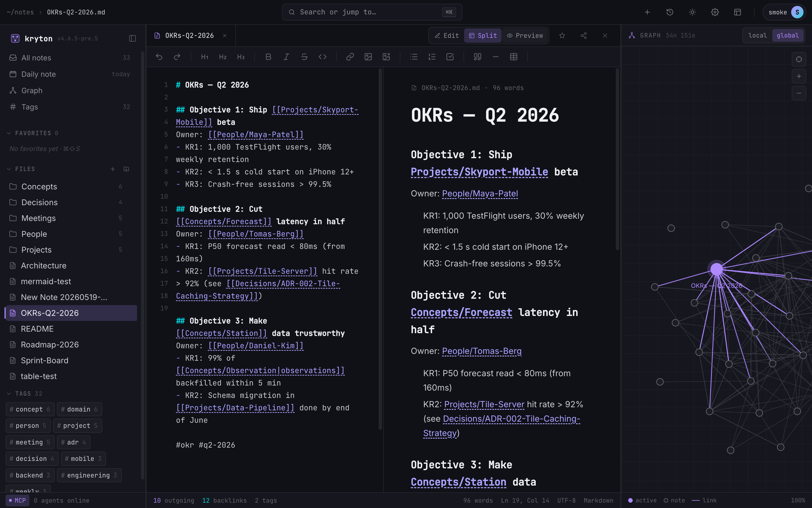
Task: Redo the last edit
Action: [177, 57]
